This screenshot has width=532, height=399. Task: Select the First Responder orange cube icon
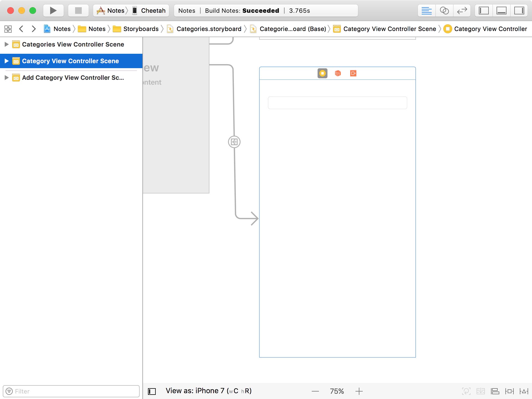point(337,73)
